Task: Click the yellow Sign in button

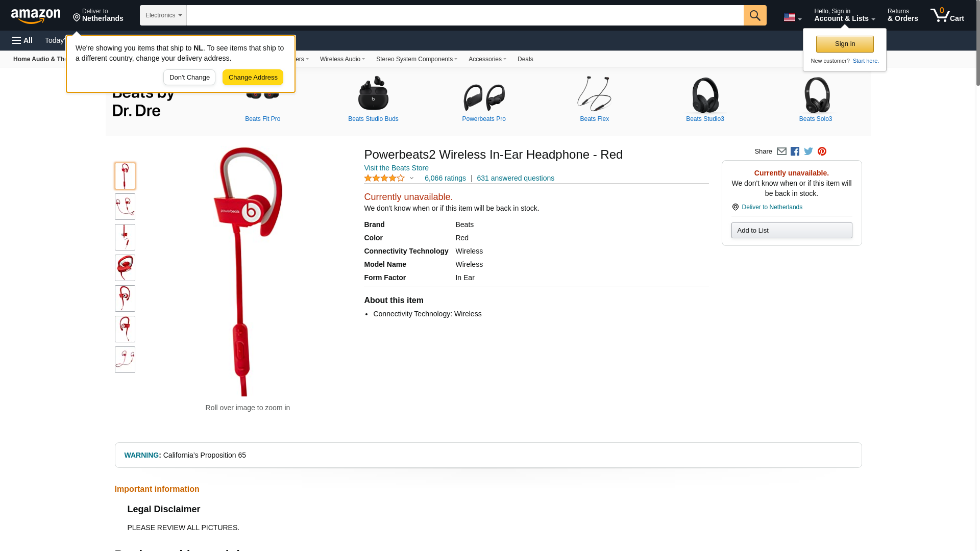Action: [x=845, y=44]
